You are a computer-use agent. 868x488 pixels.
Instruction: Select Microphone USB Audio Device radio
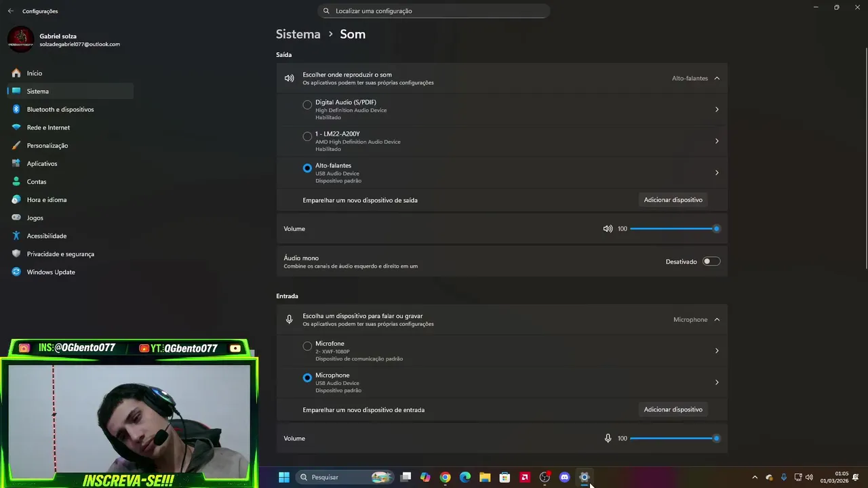pyautogui.click(x=307, y=378)
